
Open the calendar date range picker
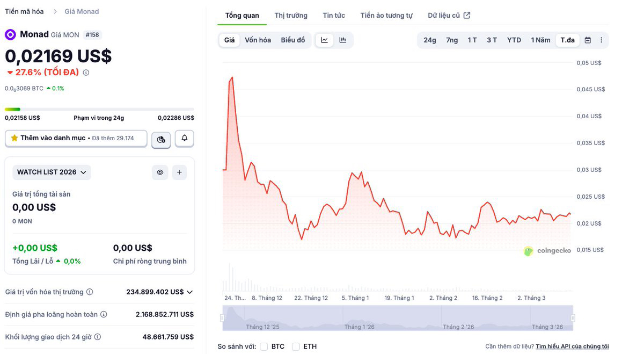588,40
